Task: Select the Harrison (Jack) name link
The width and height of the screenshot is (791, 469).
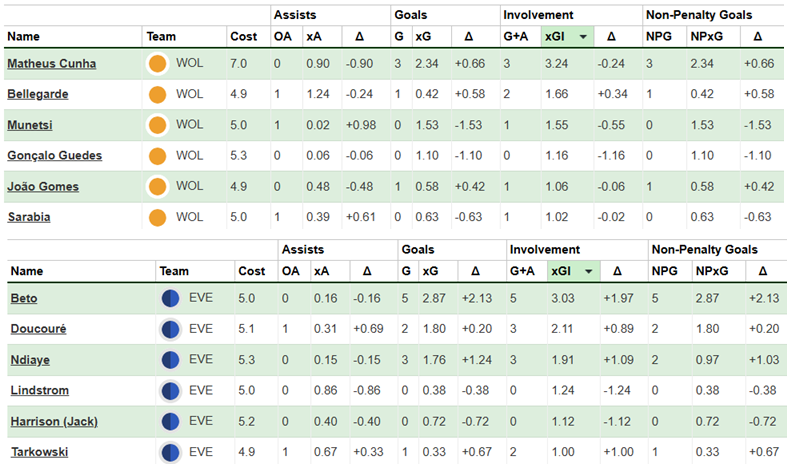Action: tap(54, 421)
